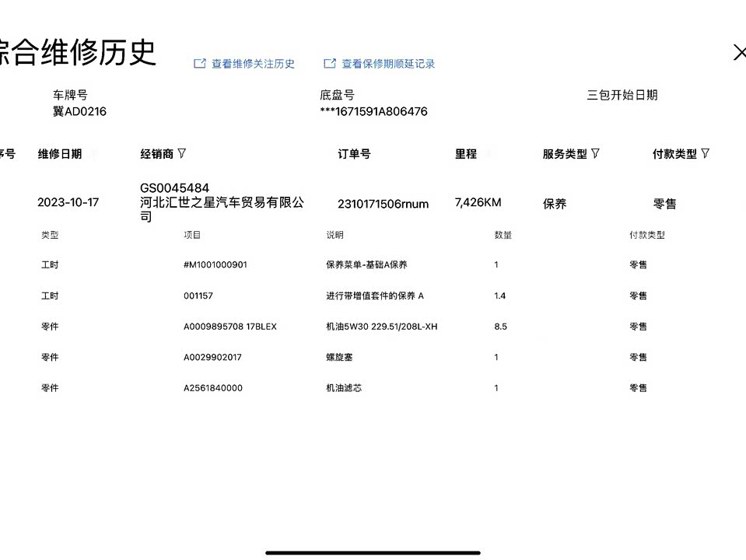
Task: Click the license plate 冀AD0216
Action: (79, 111)
